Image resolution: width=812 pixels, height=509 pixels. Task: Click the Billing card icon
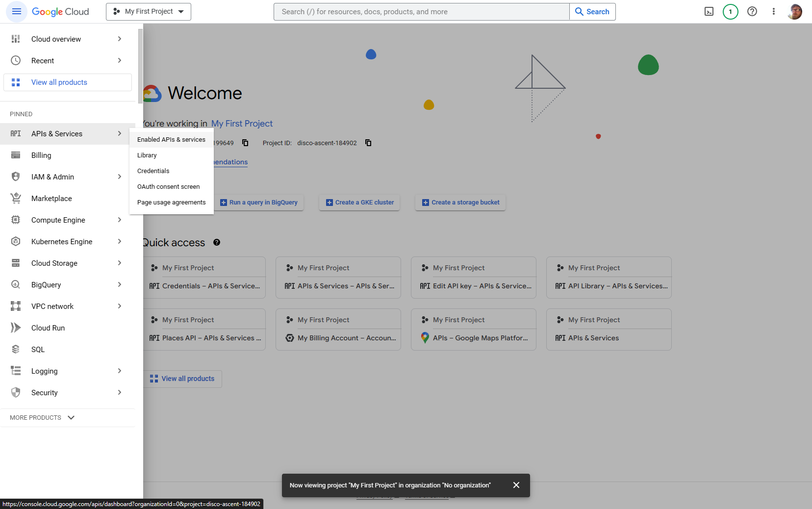(x=16, y=155)
